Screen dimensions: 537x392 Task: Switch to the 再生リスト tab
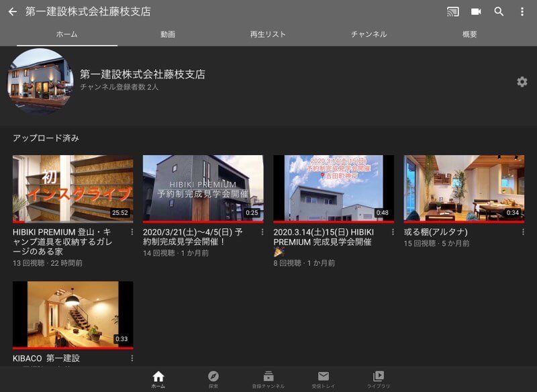click(268, 34)
